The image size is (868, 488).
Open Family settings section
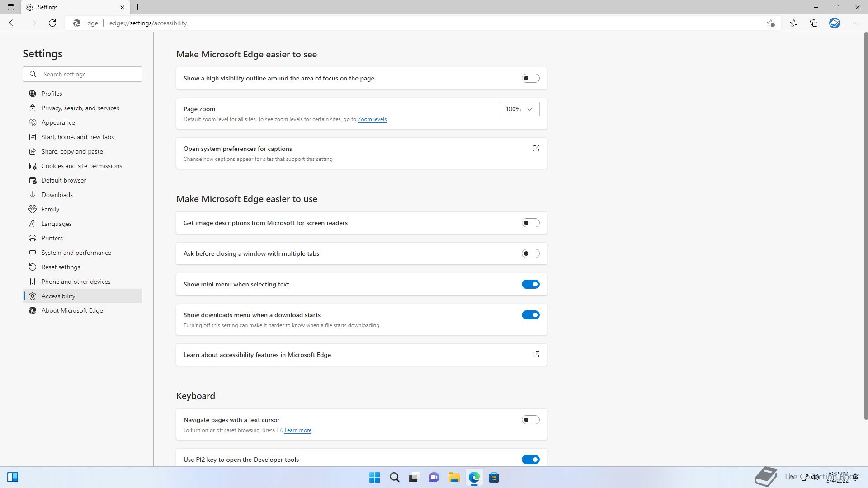82,209
